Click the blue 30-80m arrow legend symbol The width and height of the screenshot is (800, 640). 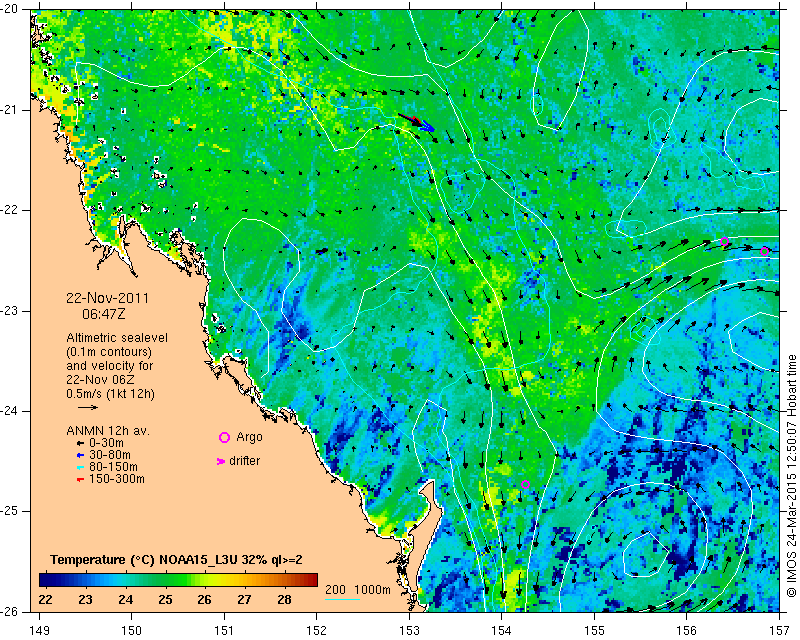(80, 455)
